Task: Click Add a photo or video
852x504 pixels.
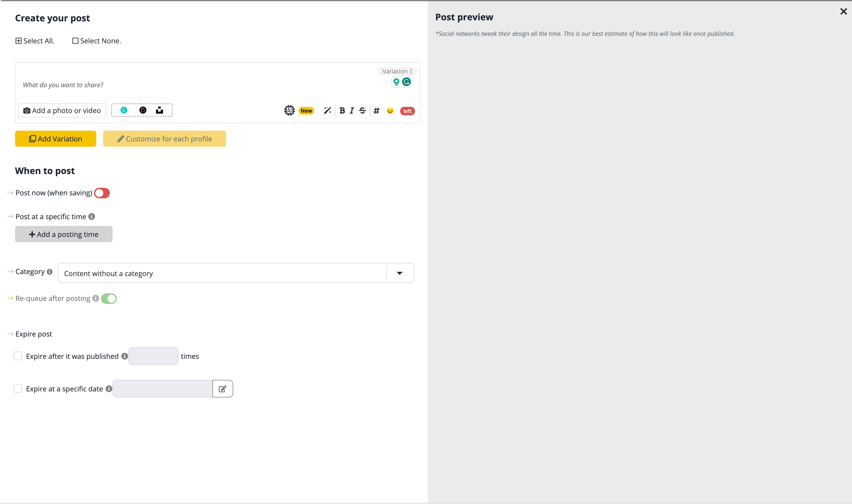Action: tap(62, 110)
